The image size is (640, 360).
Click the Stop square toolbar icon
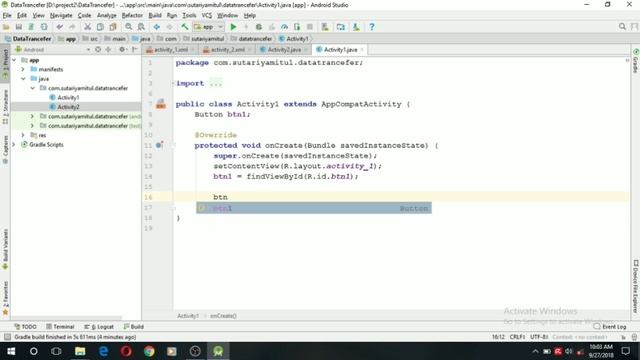(310, 27)
